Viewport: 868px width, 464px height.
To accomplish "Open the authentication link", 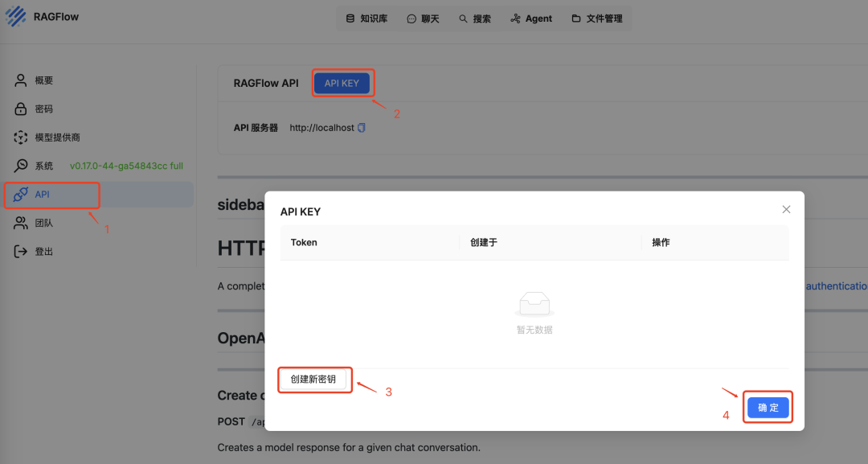I will pyautogui.click(x=837, y=286).
